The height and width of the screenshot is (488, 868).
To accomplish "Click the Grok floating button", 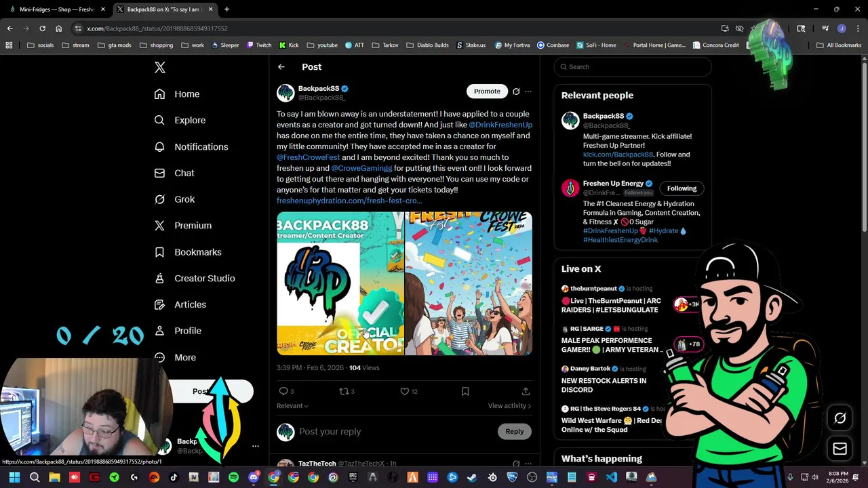I will click(x=840, y=418).
